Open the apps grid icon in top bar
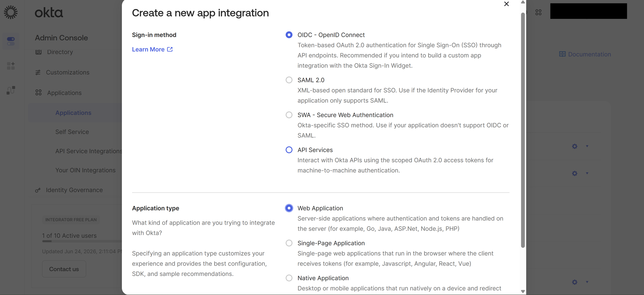Screen dimensions: 644x295 point(538,12)
